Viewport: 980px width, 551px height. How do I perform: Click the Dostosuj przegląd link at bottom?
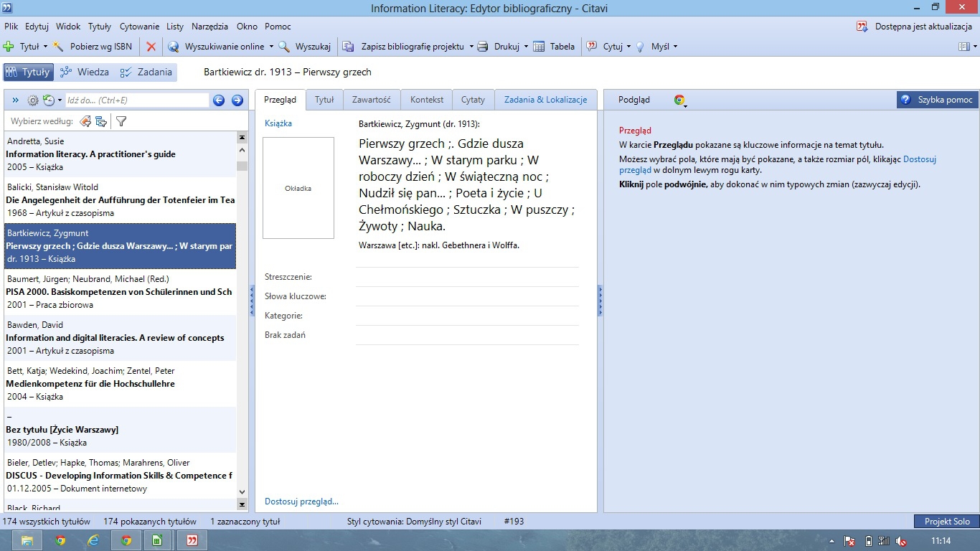point(301,501)
